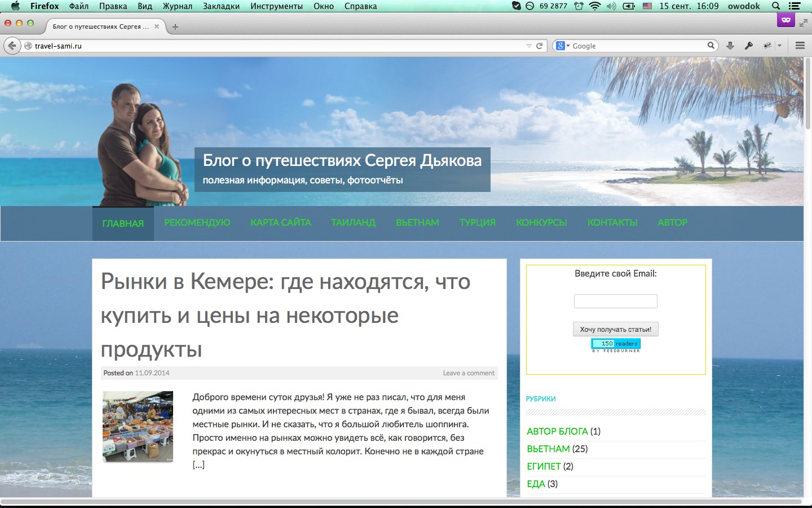Open a new tab with plus button
Viewport: 812px width, 508px height.
[x=175, y=27]
